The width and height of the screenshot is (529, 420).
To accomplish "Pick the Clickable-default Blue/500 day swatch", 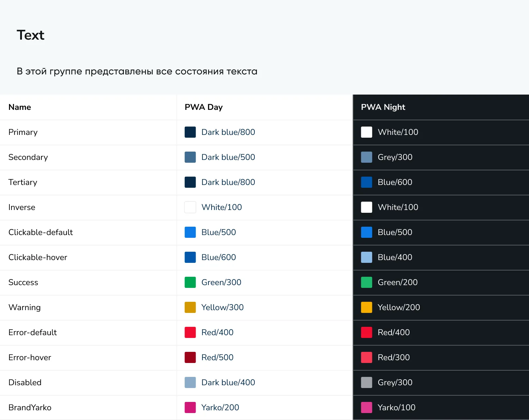I will click(x=190, y=232).
